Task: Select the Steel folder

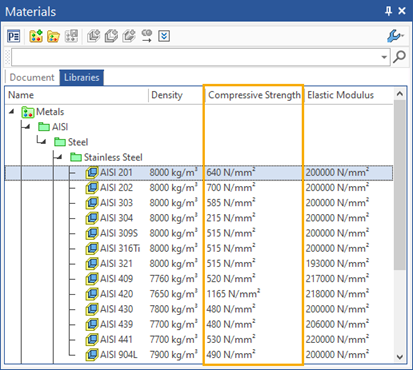Action: click(78, 142)
